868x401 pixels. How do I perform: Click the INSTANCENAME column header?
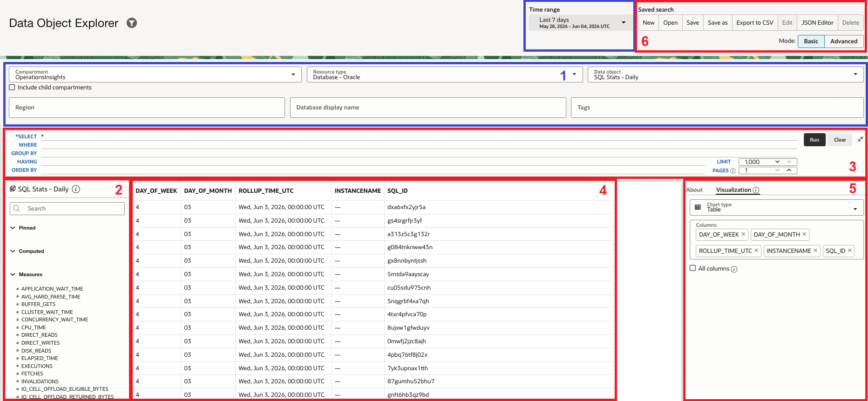[x=358, y=190]
